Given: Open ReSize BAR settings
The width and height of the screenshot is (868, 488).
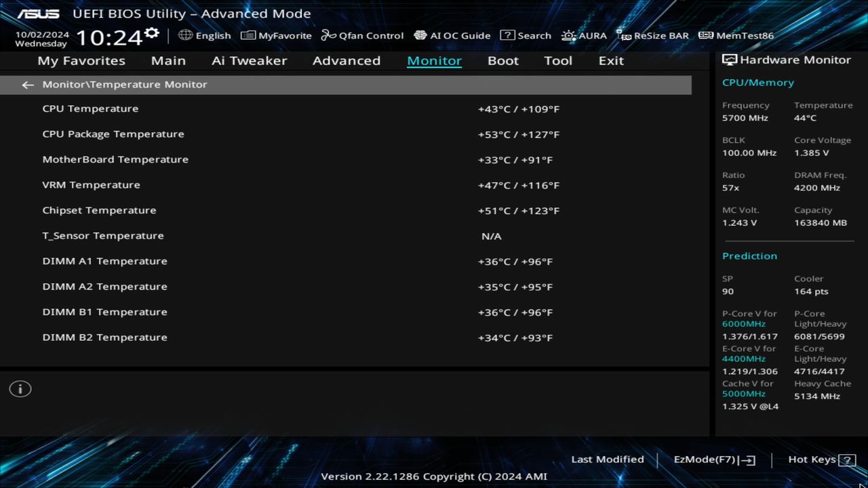Looking at the screenshot, I should tap(652, 35).
